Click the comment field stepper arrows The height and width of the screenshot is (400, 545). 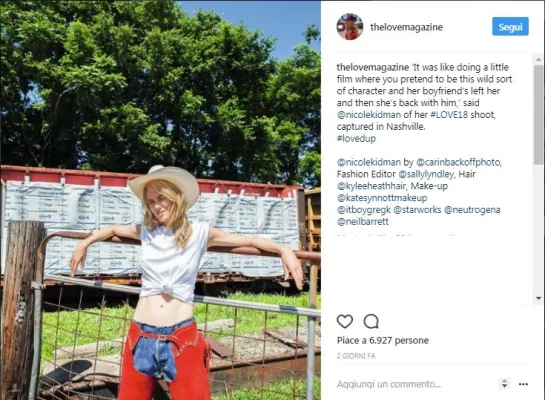click(504, 384)
